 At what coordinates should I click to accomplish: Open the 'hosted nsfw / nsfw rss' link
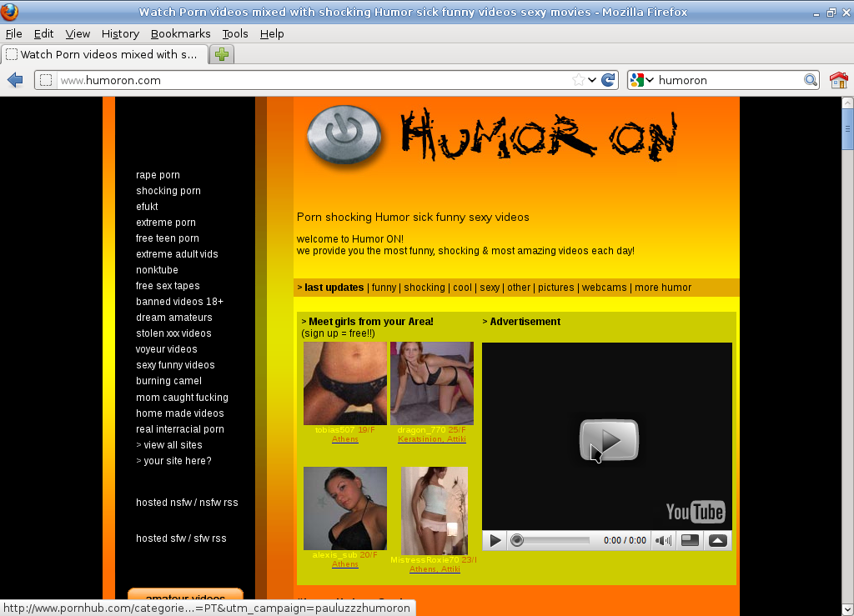pos(187,503)
